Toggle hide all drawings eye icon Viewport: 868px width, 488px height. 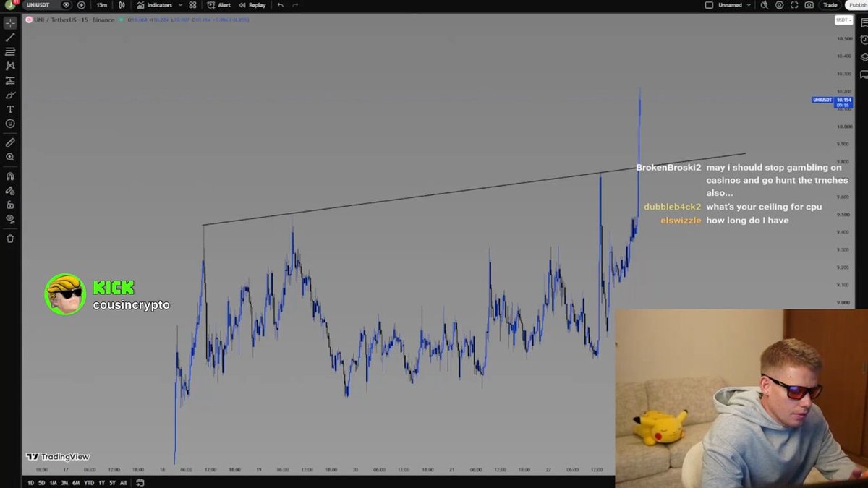point(10,219)
